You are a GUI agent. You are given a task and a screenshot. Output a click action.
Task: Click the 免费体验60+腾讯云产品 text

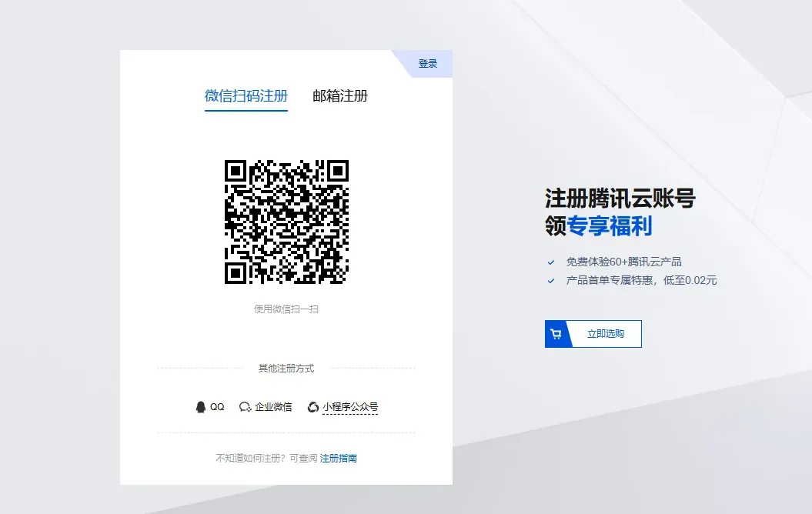coord(624,262)
